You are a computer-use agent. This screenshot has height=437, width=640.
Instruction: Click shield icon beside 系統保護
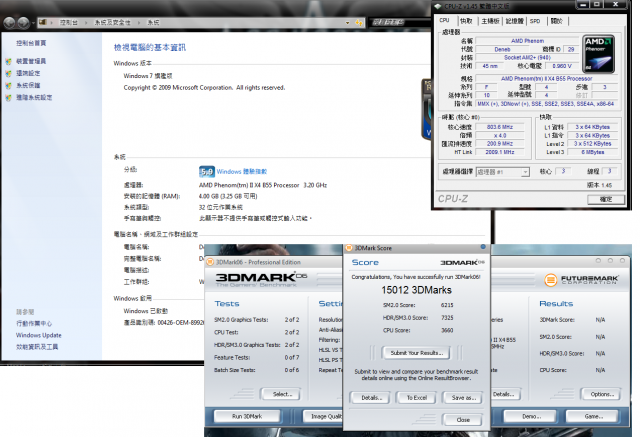(9, 86)
